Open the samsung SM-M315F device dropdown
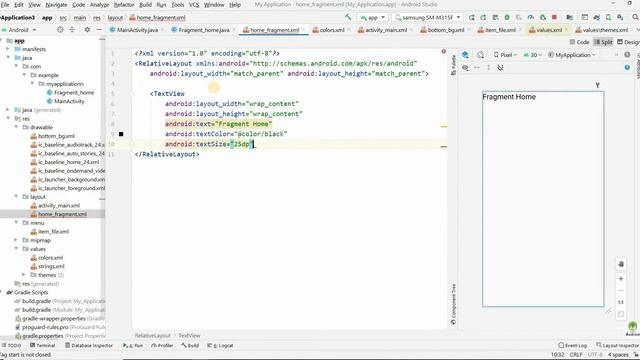This screenshot has height=360, width=640. point(428,18)
